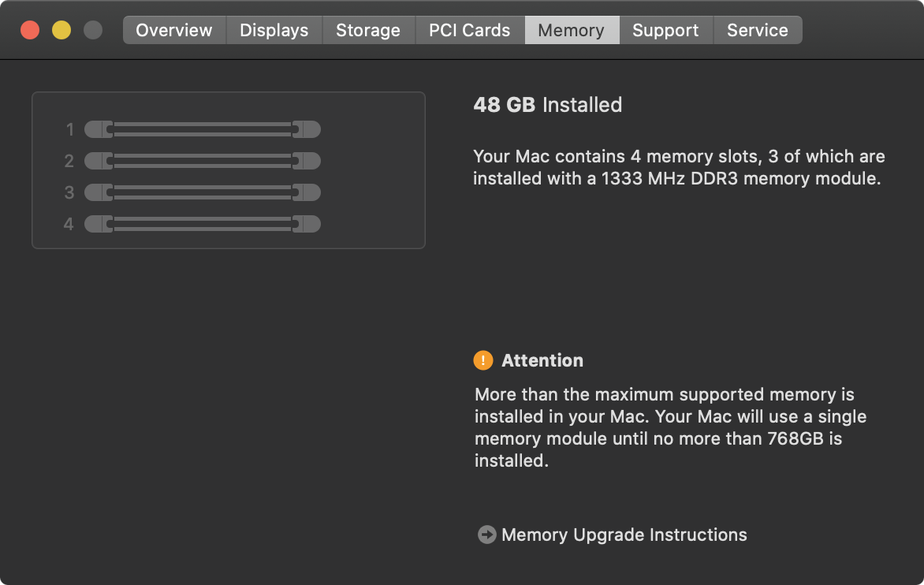
Task: Click the 48 GB Installed heading
Action: [547, 105]
